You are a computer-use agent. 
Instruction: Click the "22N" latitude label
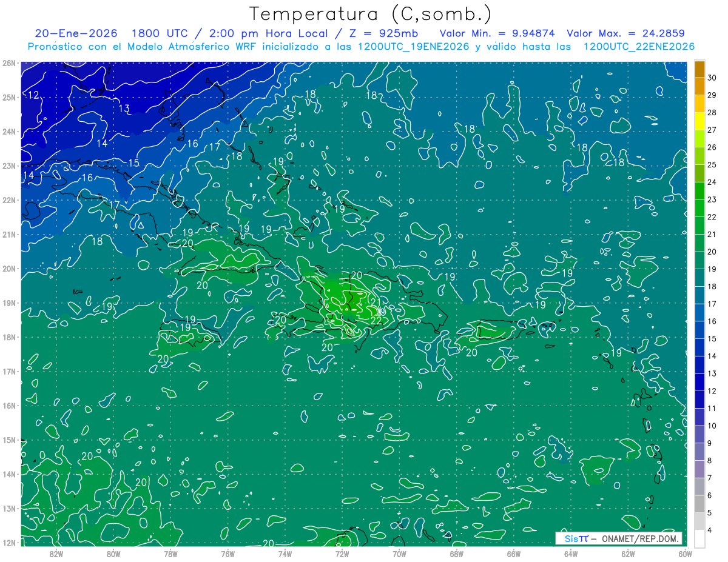tap(9, 200)
